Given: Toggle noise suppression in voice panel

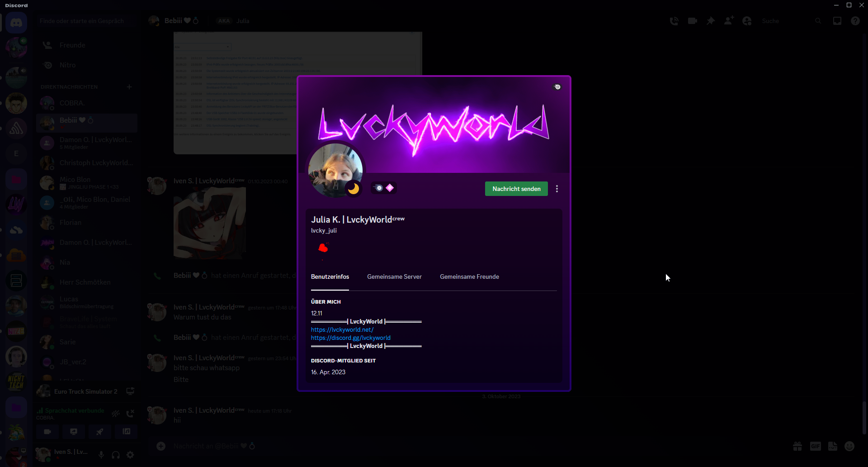Looking at the screenshot, I should point(116,413).
